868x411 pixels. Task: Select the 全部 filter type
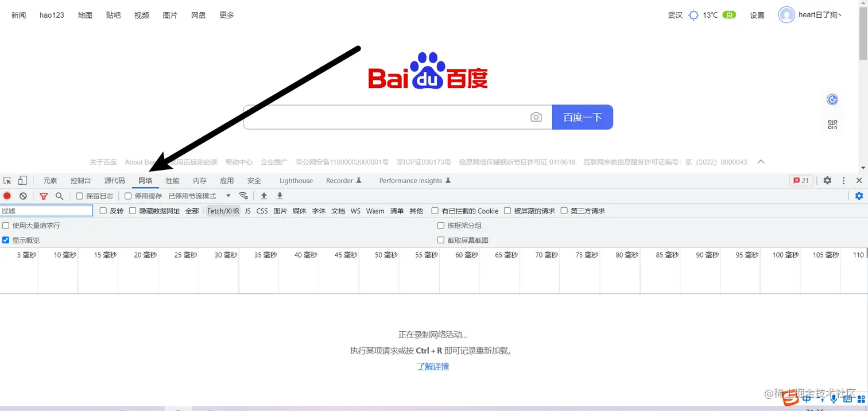(192, 211)
